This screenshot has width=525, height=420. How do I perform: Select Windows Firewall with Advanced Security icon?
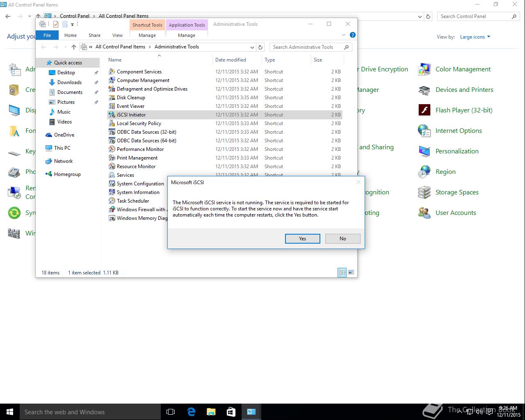click(x=112, y=210)
